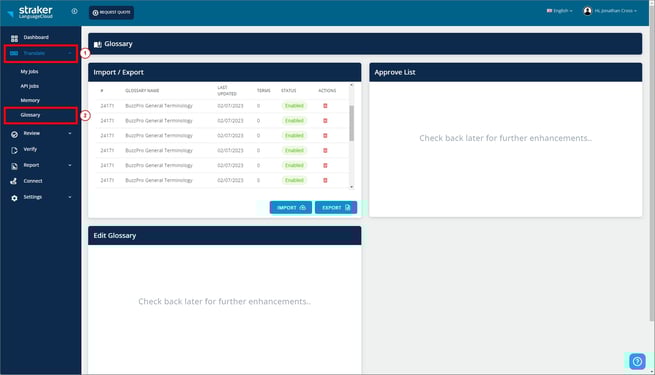
Task: Click the Review checkmark icon
Action: (x=15, y=134)
